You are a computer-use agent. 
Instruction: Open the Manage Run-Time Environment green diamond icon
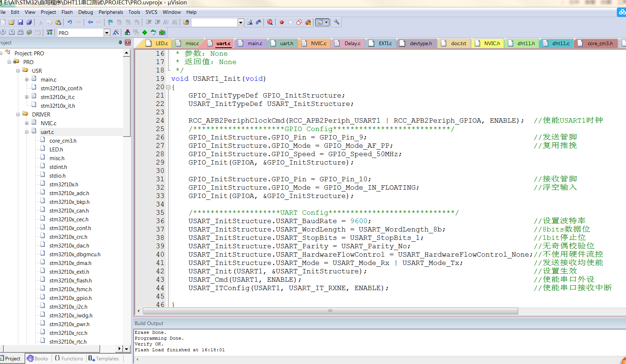(x=145, y=32)
